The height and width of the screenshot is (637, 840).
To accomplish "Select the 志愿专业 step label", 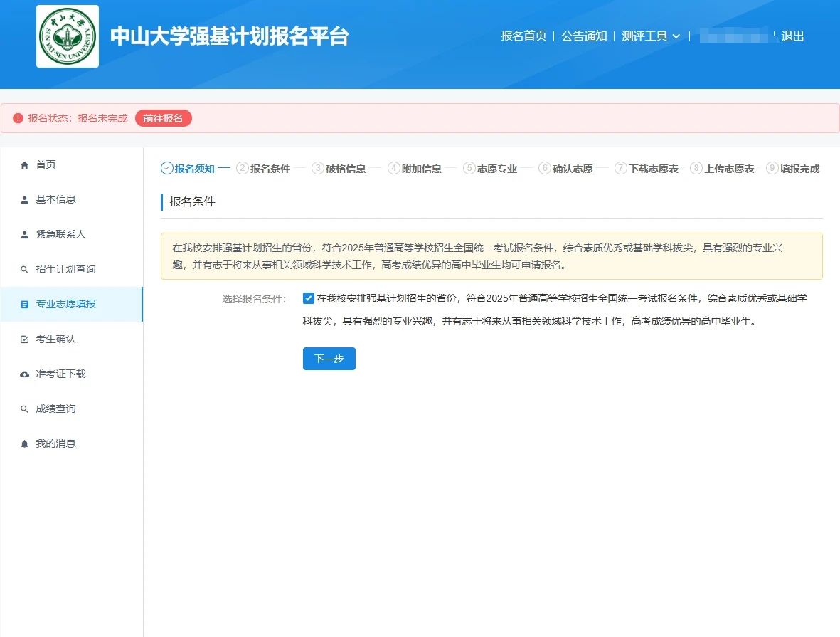I will tap(497, 169).
